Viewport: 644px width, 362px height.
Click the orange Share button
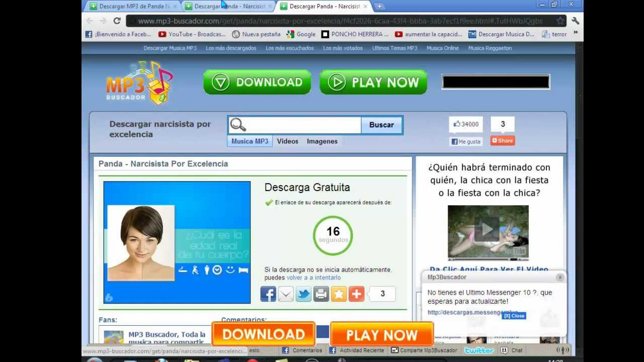pos(503,141)
